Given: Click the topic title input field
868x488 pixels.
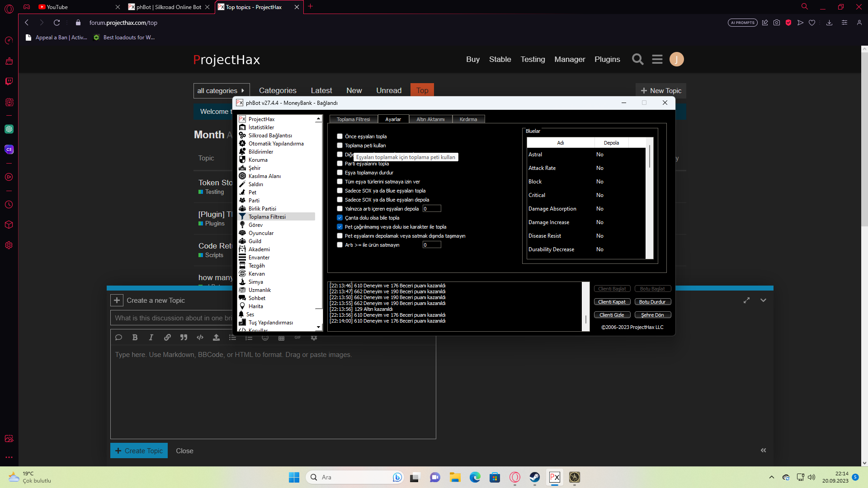Looking at the screenshot, I should pos(172,318).
